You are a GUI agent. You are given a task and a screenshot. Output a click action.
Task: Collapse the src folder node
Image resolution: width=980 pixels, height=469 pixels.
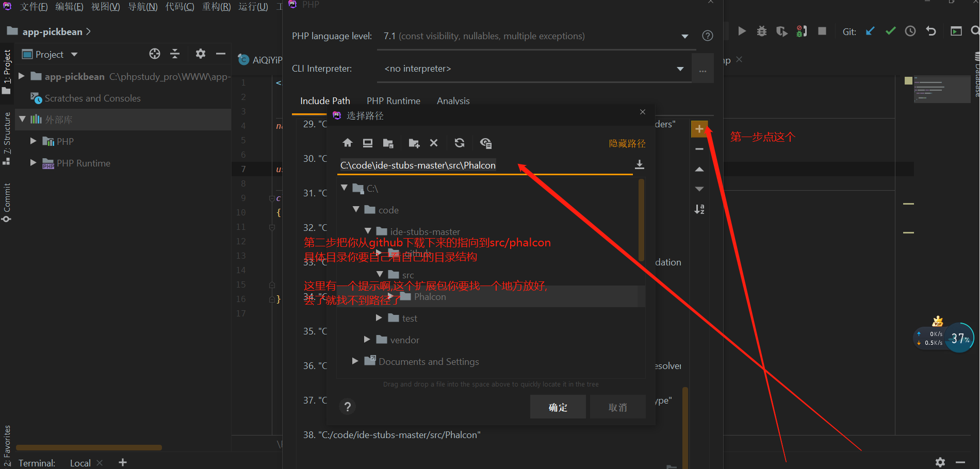tap(380, 275)
